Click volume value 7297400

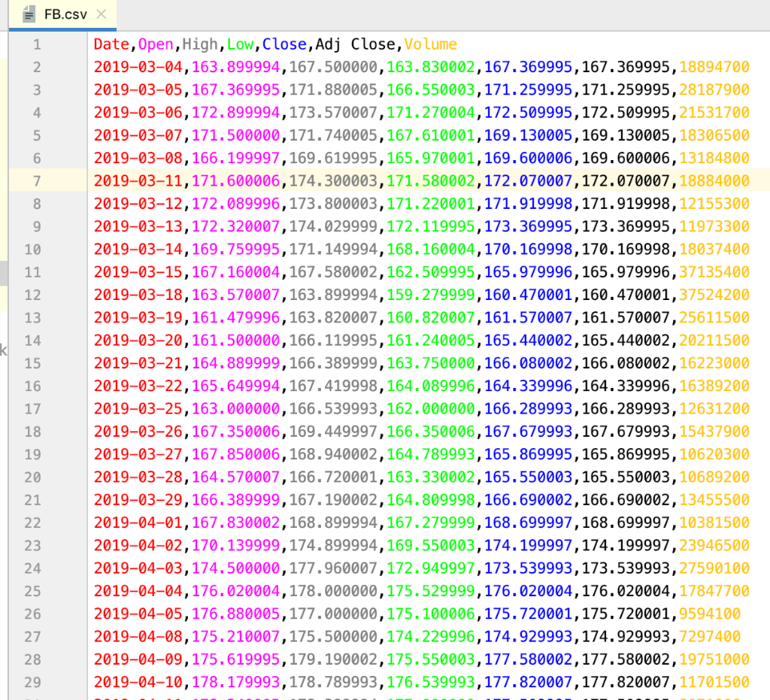coord(710,637)
